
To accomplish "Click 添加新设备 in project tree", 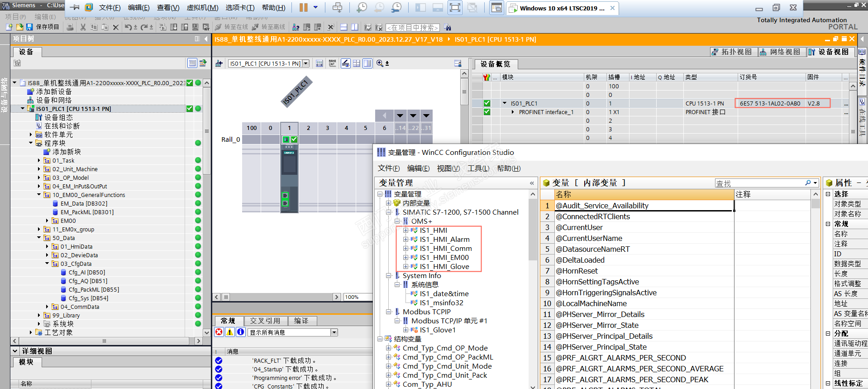I will tap(54, 91).
